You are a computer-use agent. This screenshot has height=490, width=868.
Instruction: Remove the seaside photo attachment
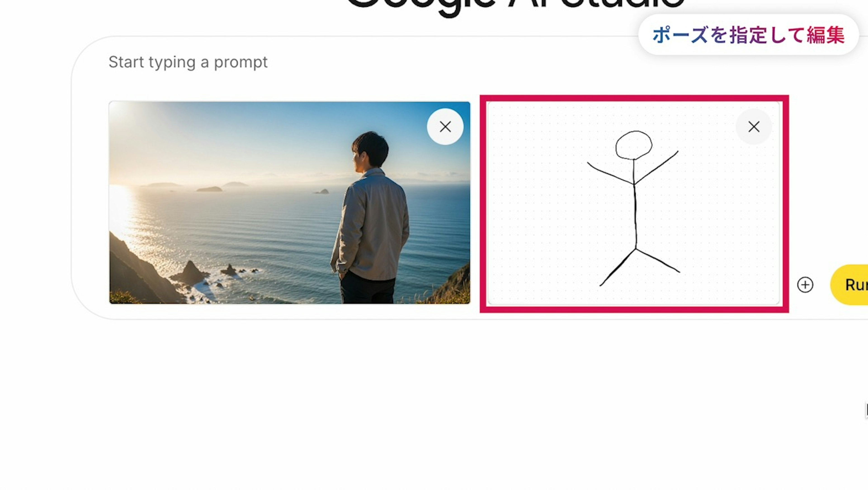[445, 127]
